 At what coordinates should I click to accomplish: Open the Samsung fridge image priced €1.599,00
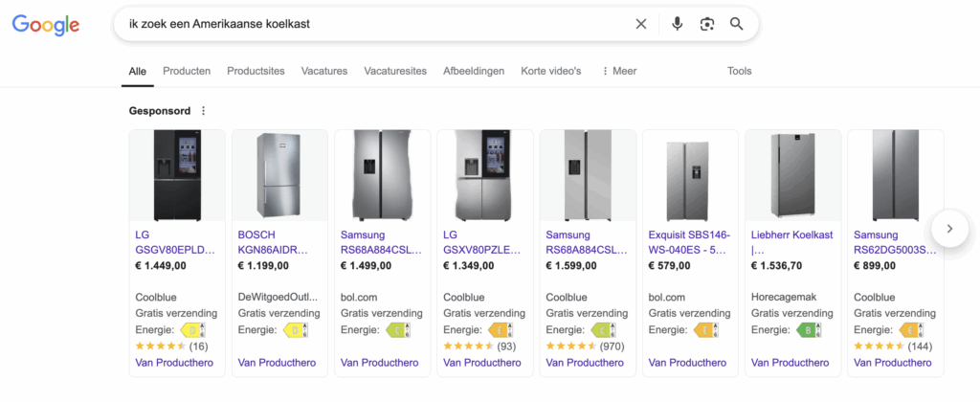coord(588,176)
